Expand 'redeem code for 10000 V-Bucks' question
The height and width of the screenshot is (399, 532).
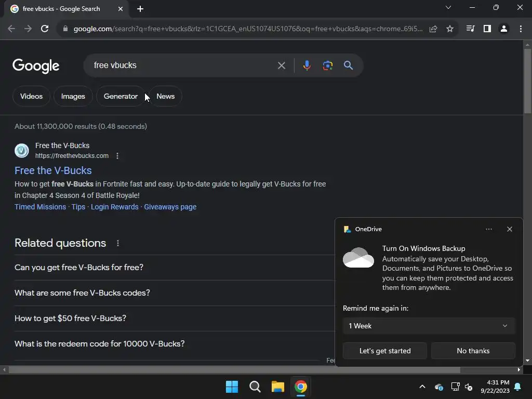click(x=175, y=344)
